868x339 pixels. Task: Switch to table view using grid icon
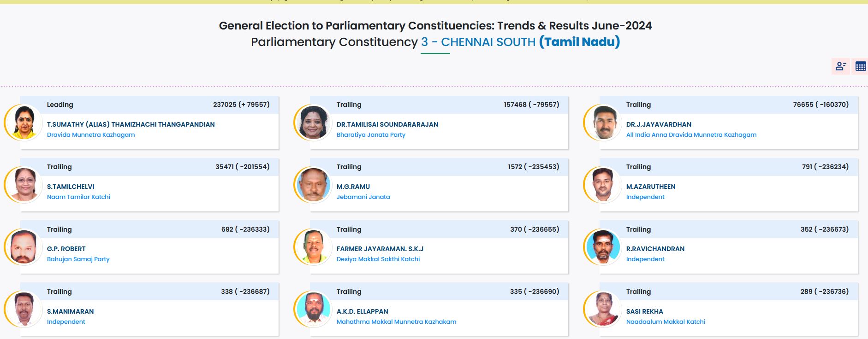tap(860, 66)
